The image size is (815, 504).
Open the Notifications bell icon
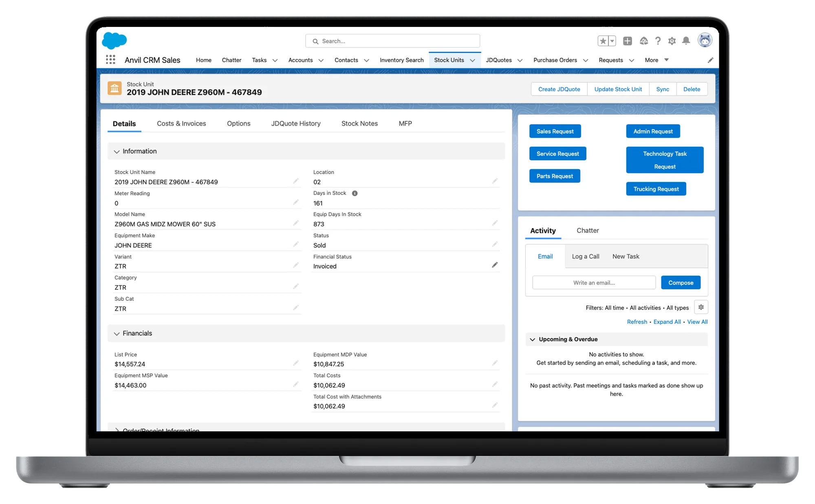coord(686,41)
